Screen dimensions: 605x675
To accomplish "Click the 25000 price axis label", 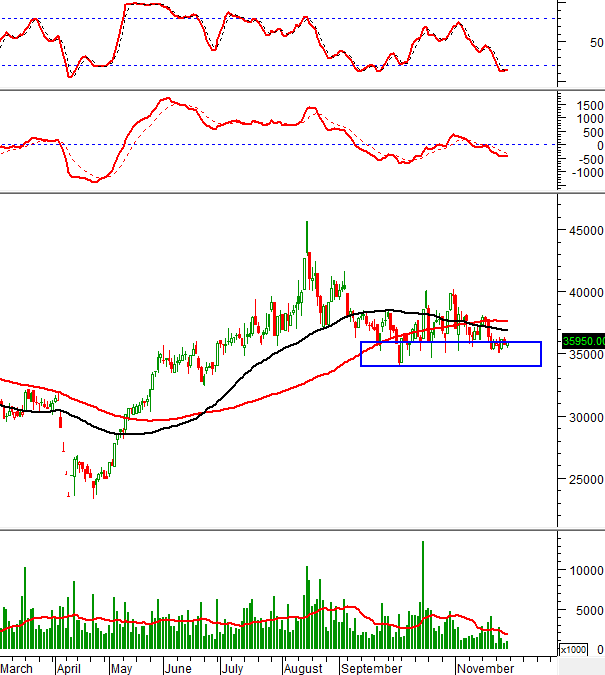I will 580,479.
